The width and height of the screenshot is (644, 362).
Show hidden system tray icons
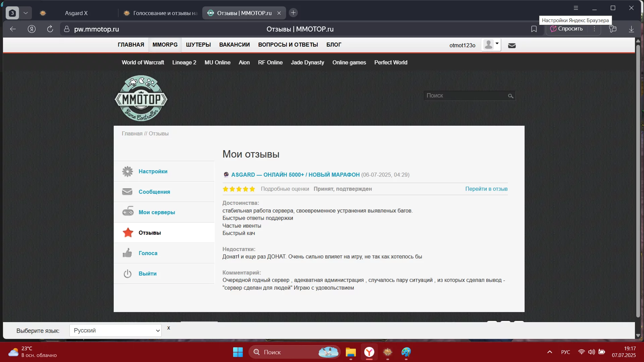click(x=549, y=352)
